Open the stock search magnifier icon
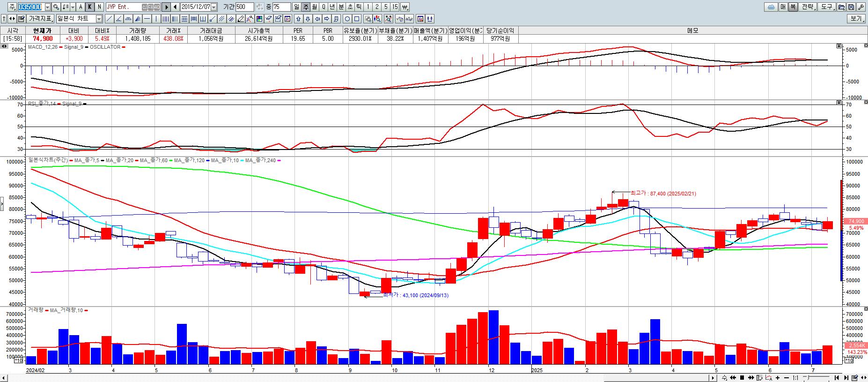This screenshot has height=382, width=868. pyautogui.click(x=56, y=7)
